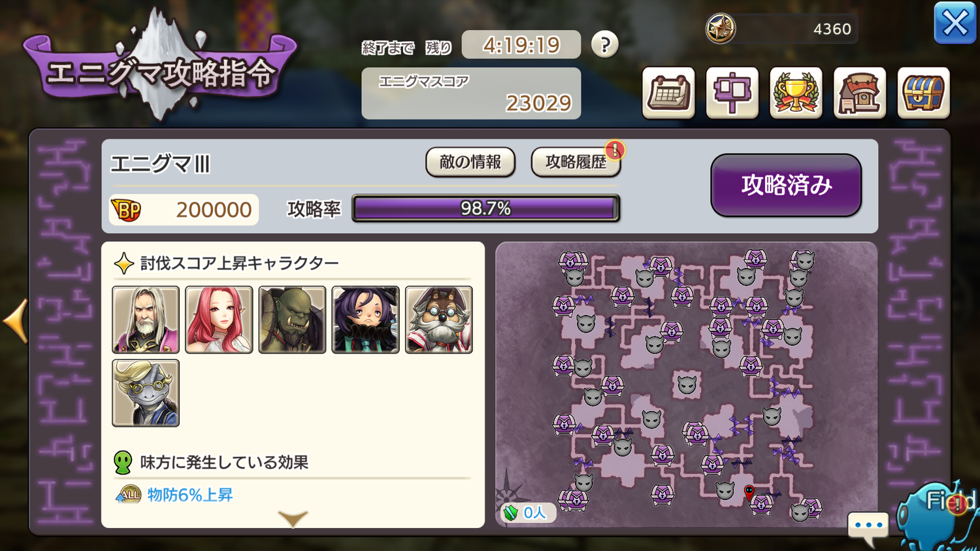Select the red-haired elf character portrait

[x=219, y=320]
